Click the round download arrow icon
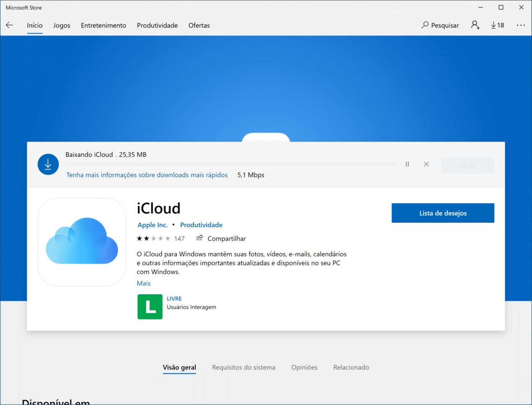 pyautogui.click(x=48, y=165)
